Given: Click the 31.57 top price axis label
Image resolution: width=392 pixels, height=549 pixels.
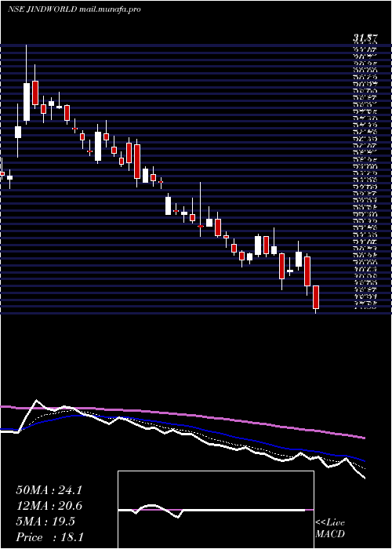Looking at the screenshot, I should pos(364,39).
